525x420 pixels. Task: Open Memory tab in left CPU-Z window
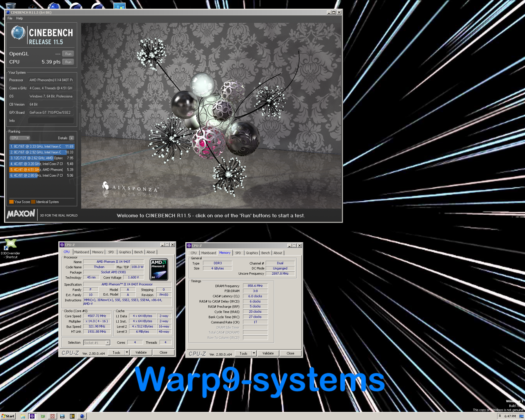point(98,252)
